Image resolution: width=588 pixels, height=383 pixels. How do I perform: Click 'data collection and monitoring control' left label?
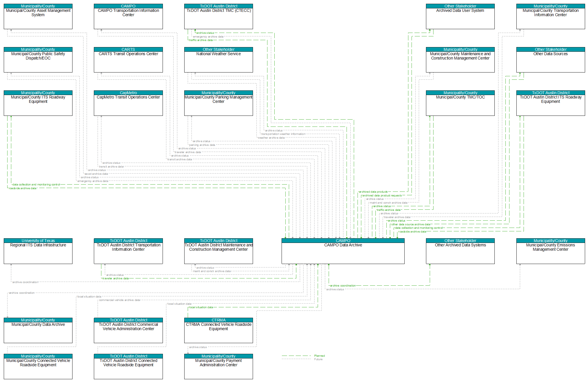click(x=36, y=185)
